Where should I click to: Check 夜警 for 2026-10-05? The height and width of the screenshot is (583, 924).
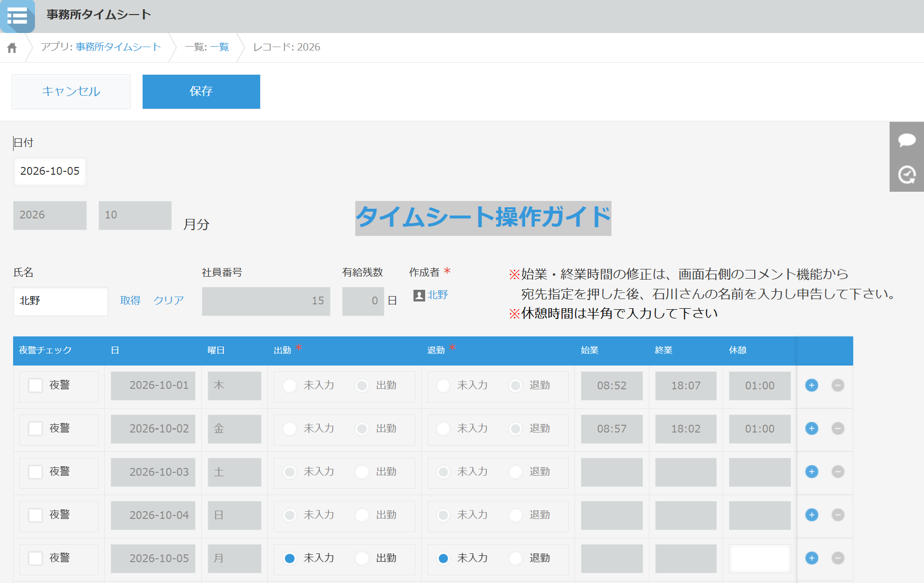pyautogui.click(x=35, y=558)
